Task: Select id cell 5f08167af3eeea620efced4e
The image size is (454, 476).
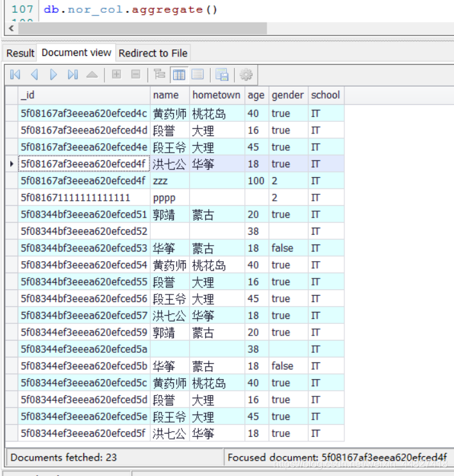Action: (x=84, y=148)
